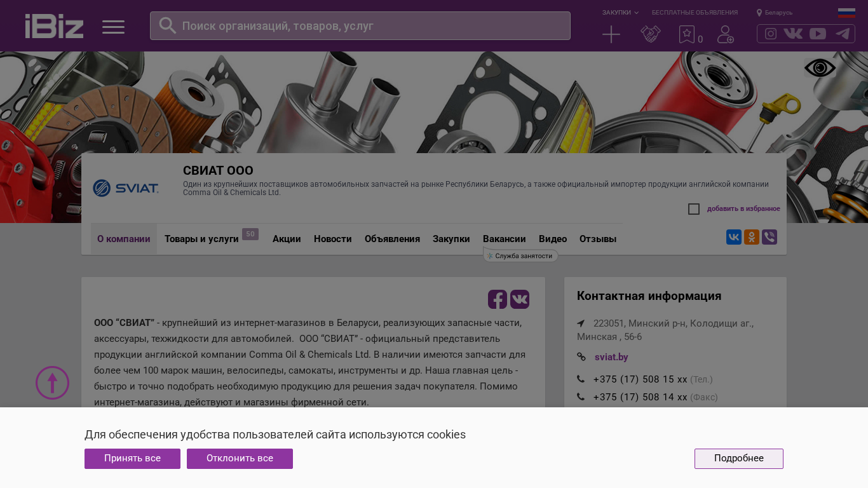Reveal fax number +375 (17) 508 14 xx
The image size is (868, 488).
click(641, 397)
